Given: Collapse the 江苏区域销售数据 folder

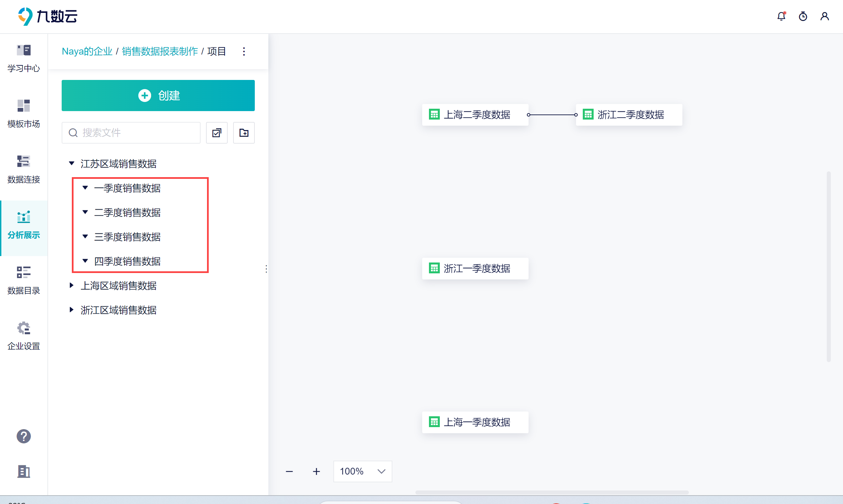Looking at the screenshot, I should click(x=72, y=163).
